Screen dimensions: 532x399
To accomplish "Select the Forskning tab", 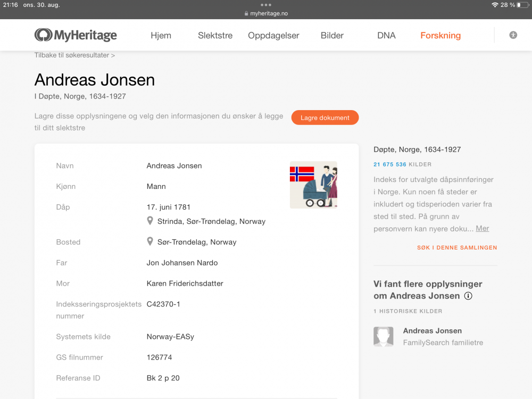I will [440, 36].
